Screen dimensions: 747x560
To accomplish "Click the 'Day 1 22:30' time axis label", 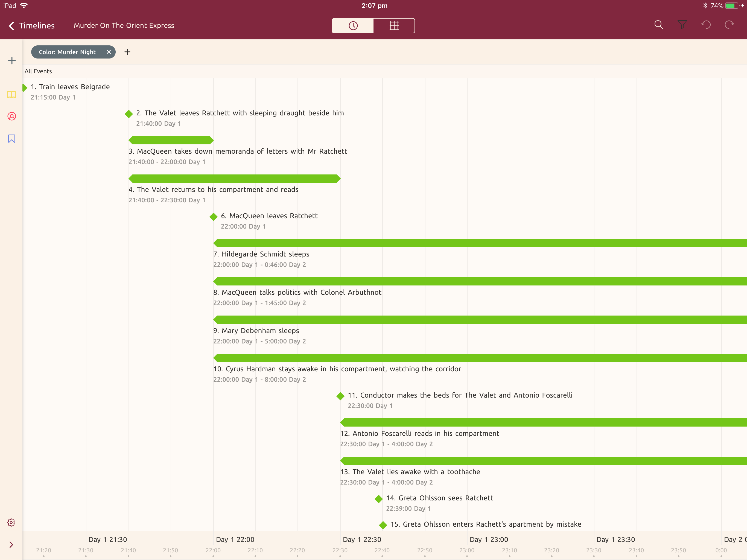I will (x=362, y=539).
